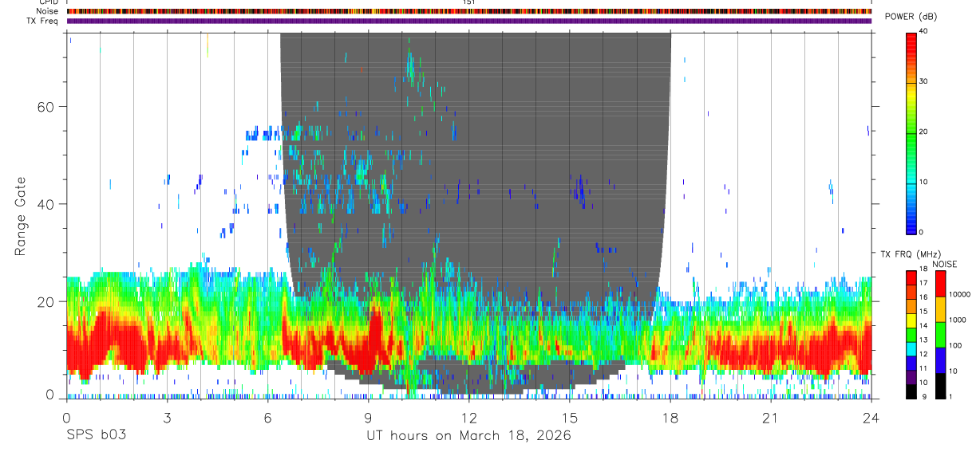The width and height of the screenshot is (980, 452).
Task: Pick the yellow 14–15 MHz TX FRQ swatch
Action: coord(911,320)
